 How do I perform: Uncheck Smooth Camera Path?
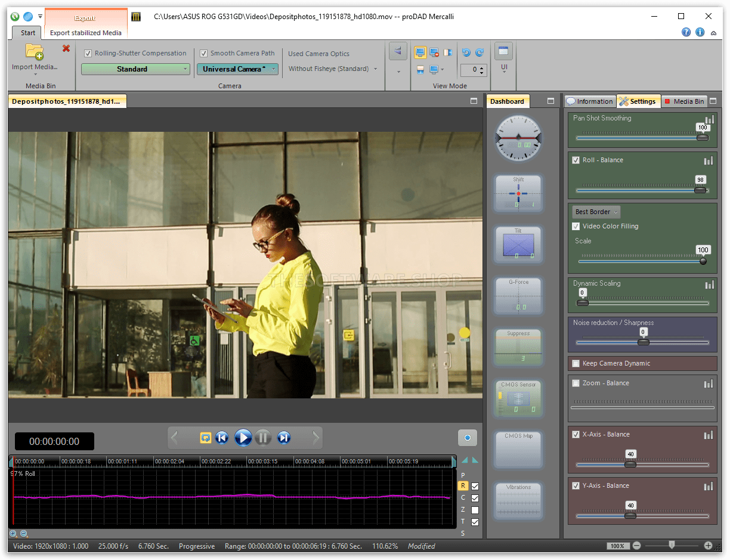203,53
